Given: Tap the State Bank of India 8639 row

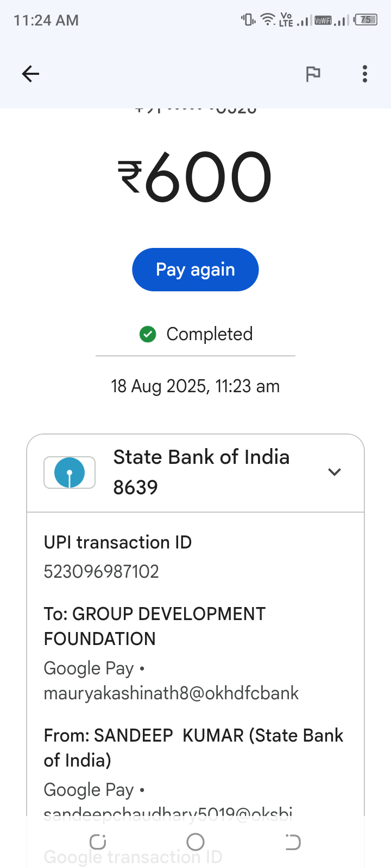Looking at the screenshot, I should 201,472.
